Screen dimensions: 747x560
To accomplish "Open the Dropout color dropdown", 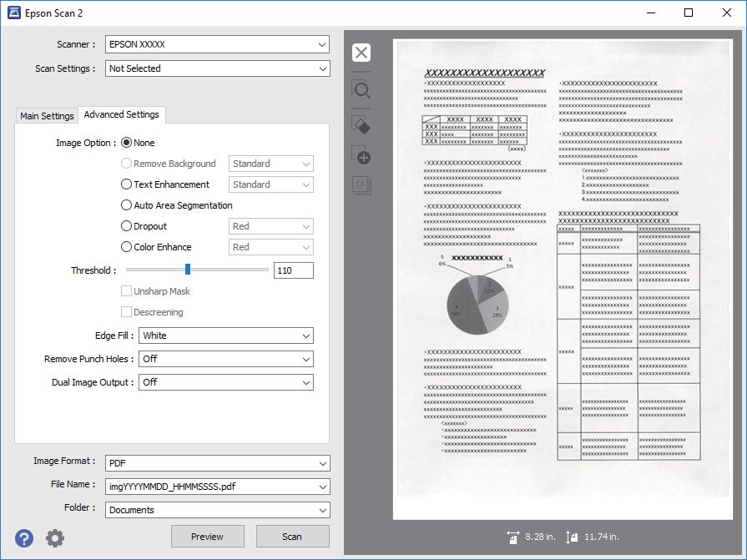I will tap(271, 226).
